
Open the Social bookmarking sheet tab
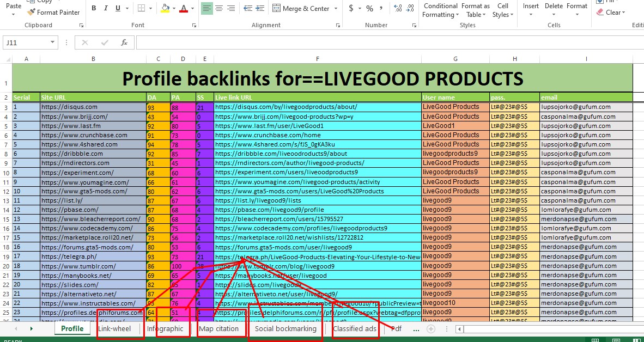(285, 329)
